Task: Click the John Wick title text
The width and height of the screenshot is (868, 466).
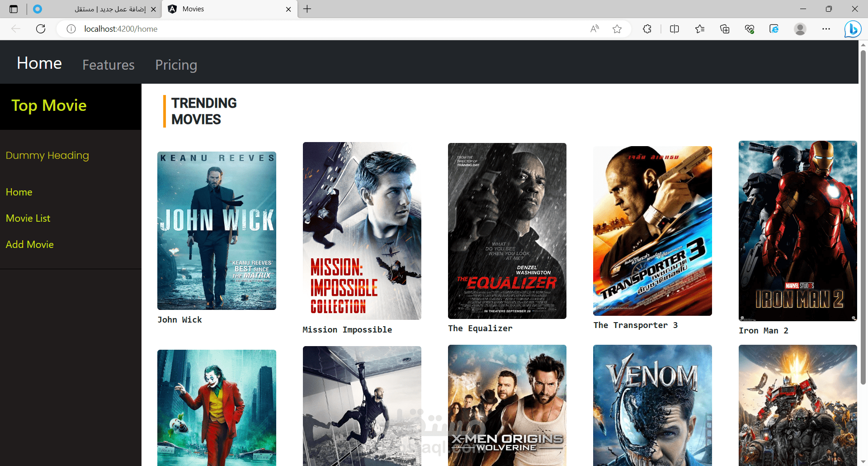Action: pos(179,320)
